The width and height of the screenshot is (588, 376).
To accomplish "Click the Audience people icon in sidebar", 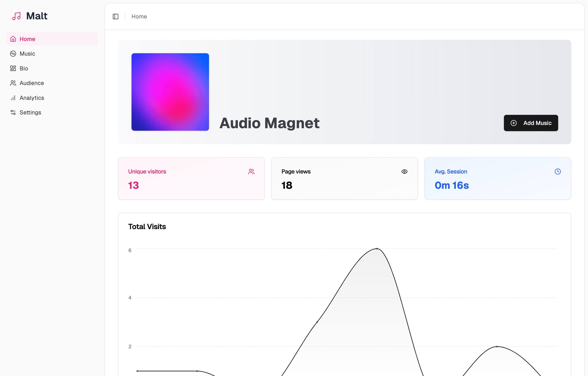I will click(x=13, y=83).
